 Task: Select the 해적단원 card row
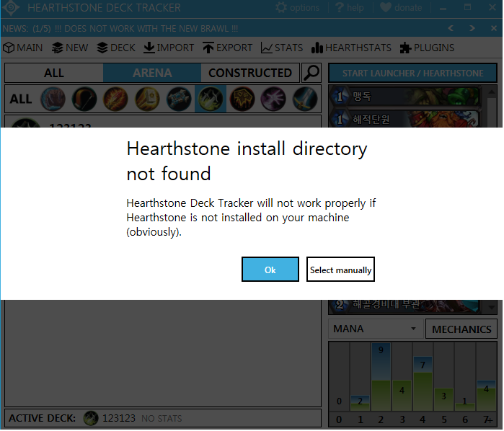point(406,119)
